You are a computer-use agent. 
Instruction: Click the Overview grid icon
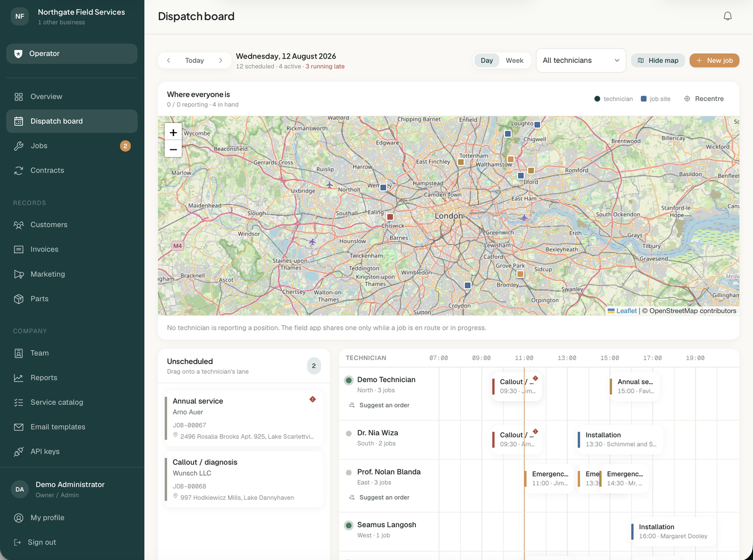tap(19, 97)
